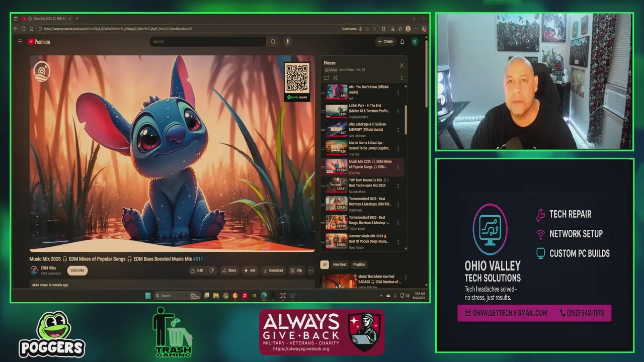
Task: Click Windows taskbar Search box
Action: [x=177, y=296]
